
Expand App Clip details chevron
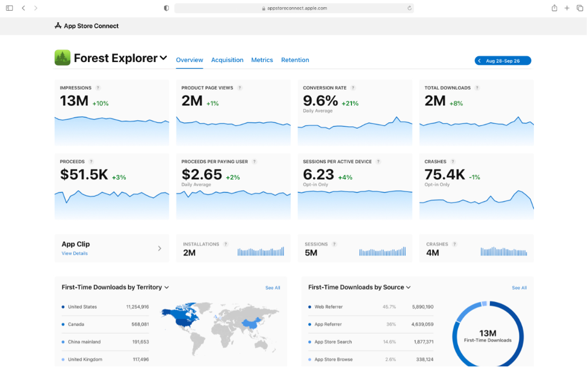[159, 248]
